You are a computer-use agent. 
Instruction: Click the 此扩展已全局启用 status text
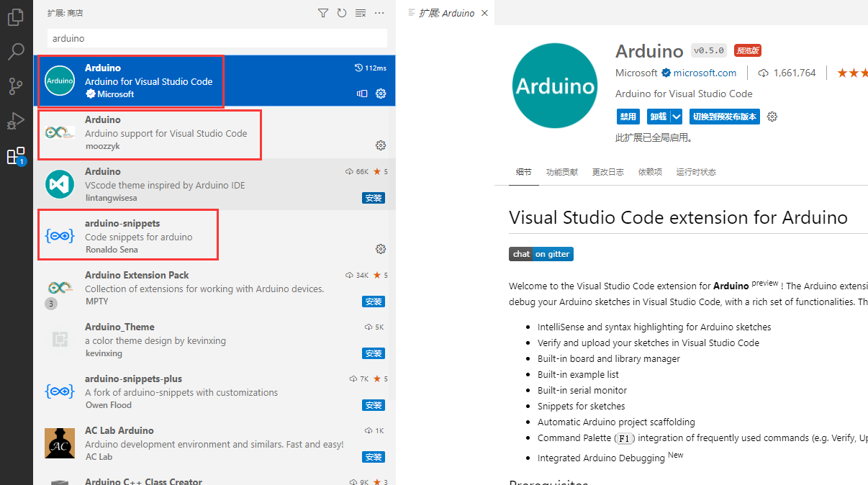pos(654,137)
